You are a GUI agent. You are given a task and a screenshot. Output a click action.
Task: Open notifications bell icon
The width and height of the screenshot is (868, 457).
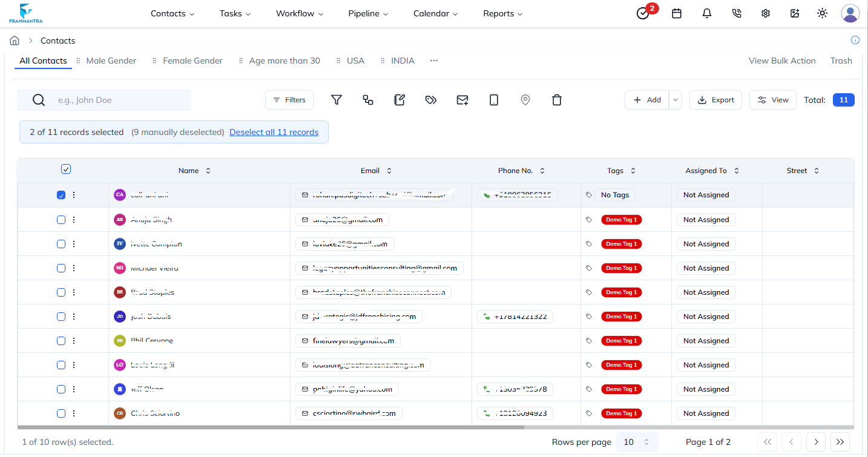point(706,13)
